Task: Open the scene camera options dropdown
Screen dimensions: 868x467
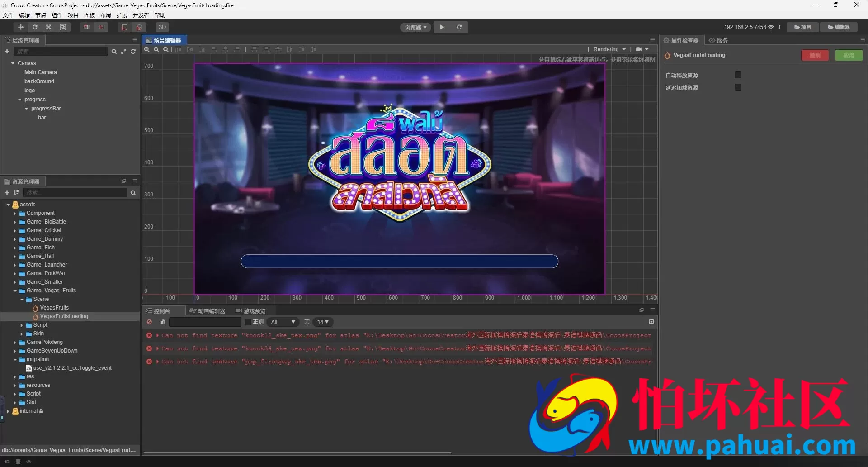Action: click(x=642, y=49)
